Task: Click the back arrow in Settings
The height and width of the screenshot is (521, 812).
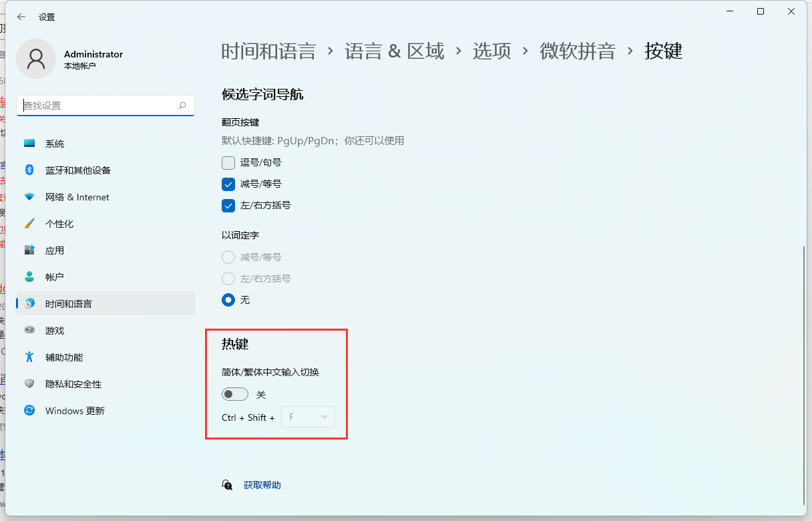Action: click(21, 17)
